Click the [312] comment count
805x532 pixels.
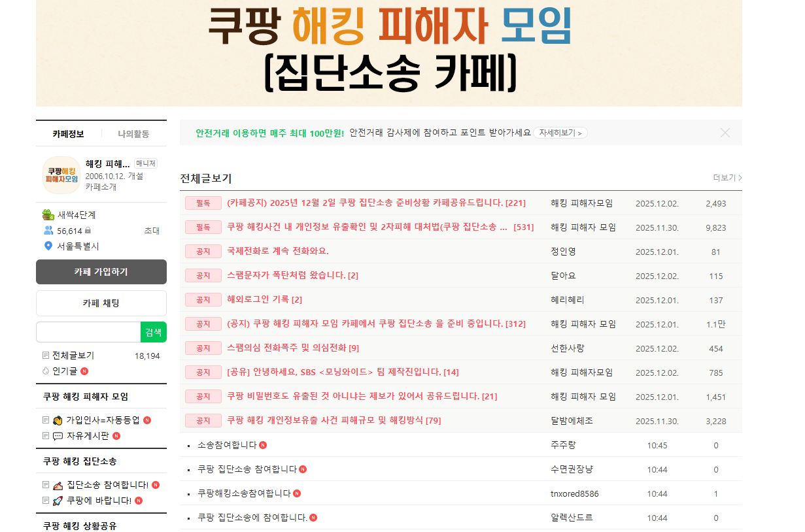(517, 324)
